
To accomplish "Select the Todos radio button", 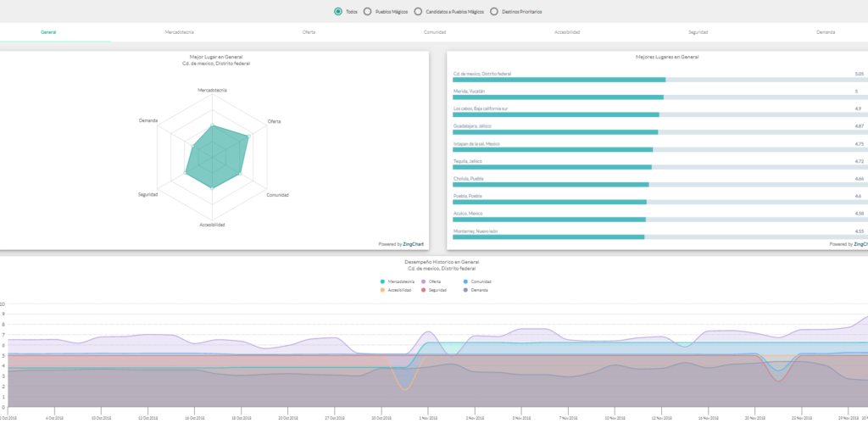I will [x=338, y=12].
